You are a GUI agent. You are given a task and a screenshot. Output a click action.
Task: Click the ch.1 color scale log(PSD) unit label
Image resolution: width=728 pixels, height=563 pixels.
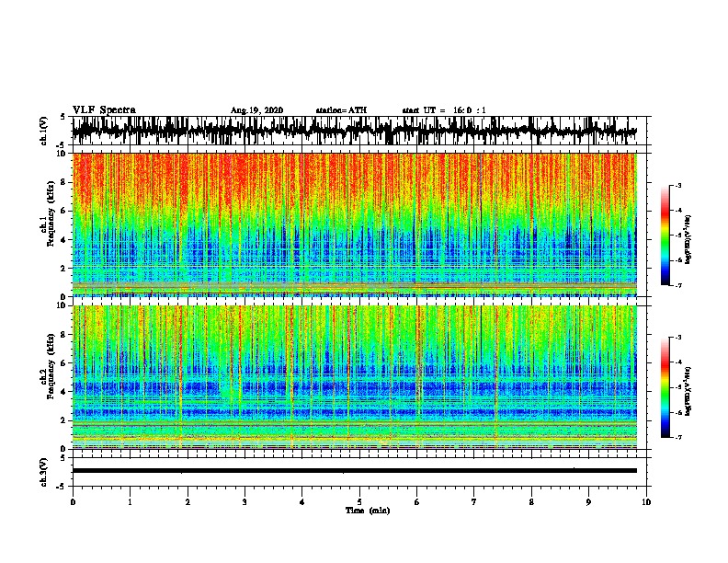coord(688,239)
